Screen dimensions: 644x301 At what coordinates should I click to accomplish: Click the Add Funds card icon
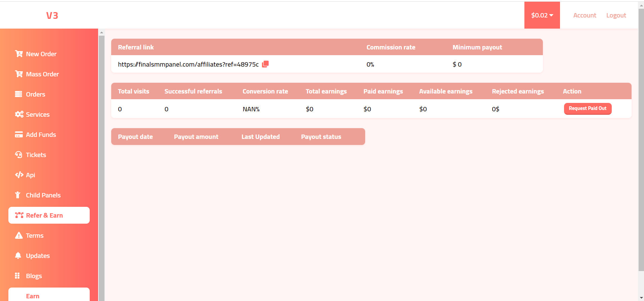[19, 135]
